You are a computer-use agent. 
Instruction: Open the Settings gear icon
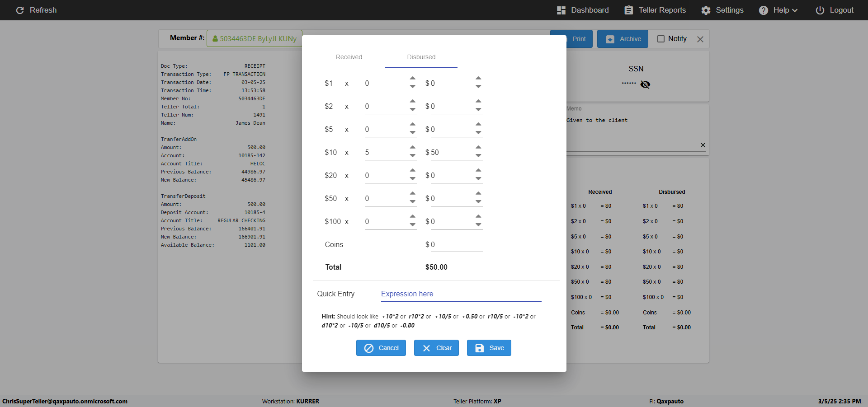706,10
